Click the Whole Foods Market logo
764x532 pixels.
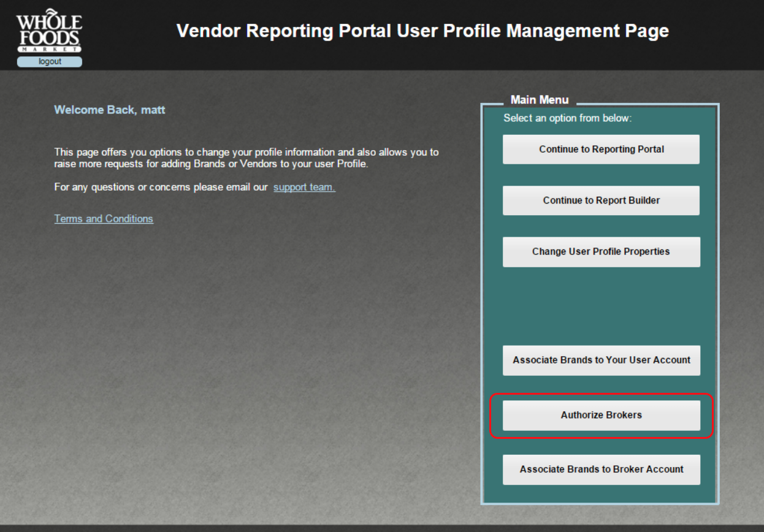[49, 31]
